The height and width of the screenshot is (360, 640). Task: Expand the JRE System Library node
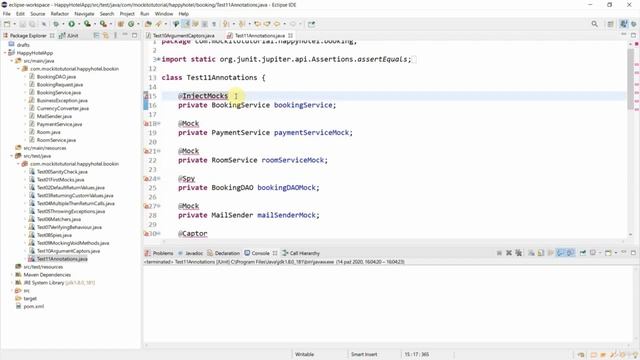pyautogui.click(x=12, y=282)
